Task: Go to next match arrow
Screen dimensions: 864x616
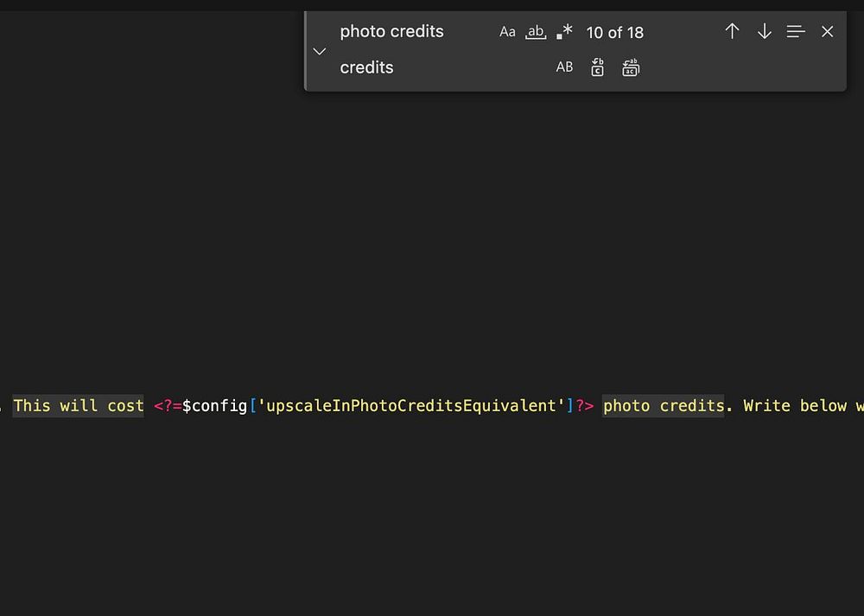Action: coord(765,31)
